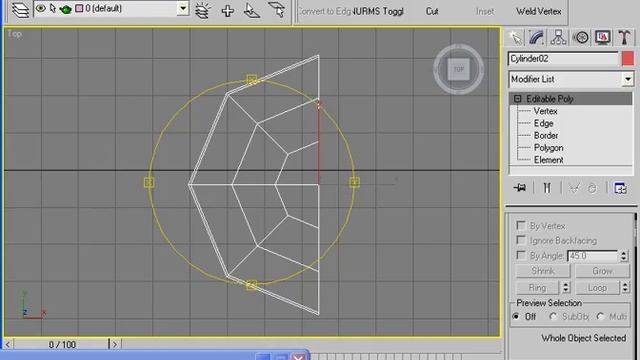
Task: Click the left yellow gizmo handle
Action: point(149,182)
